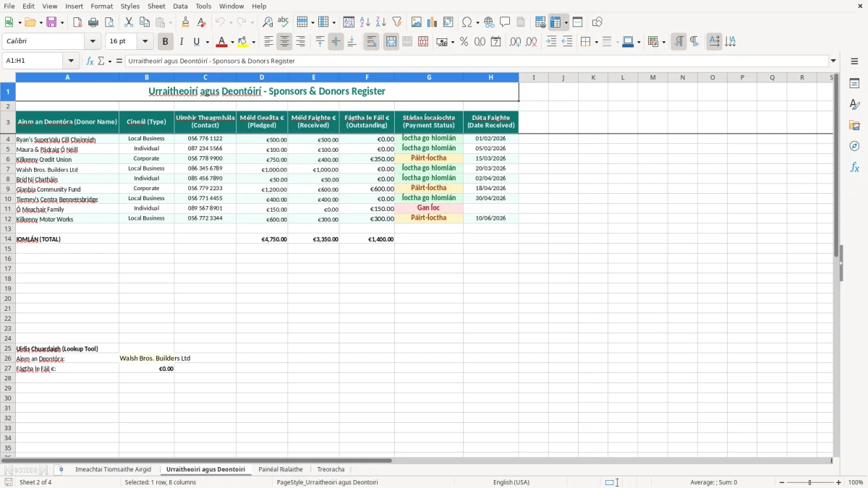Screen dimensions: 868x488
Task: Click the Copy icon
Action: (x=145, y=22)
